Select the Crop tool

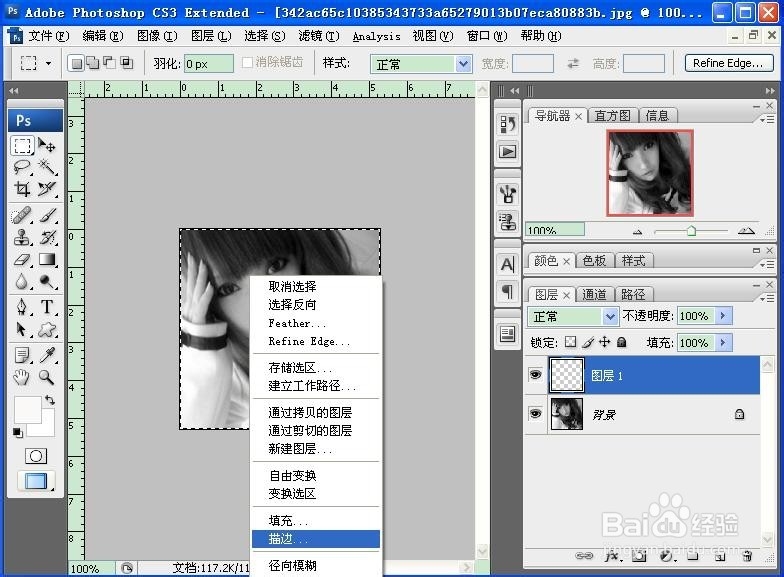point(22,188)
